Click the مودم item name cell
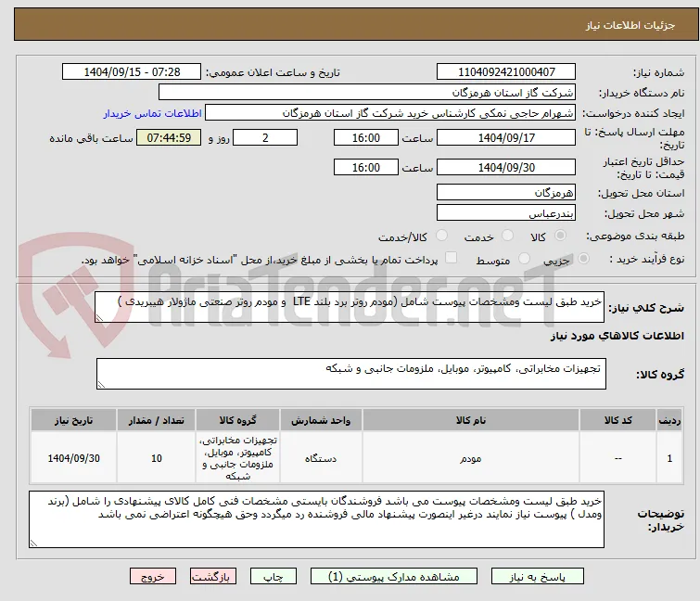Screen dimensions: 700x601 point(471,458)
